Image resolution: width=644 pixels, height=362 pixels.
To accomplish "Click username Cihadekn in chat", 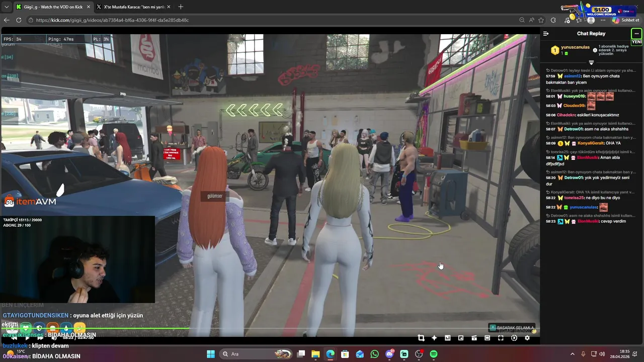I will pyautogui.click(x=566, y=115).
